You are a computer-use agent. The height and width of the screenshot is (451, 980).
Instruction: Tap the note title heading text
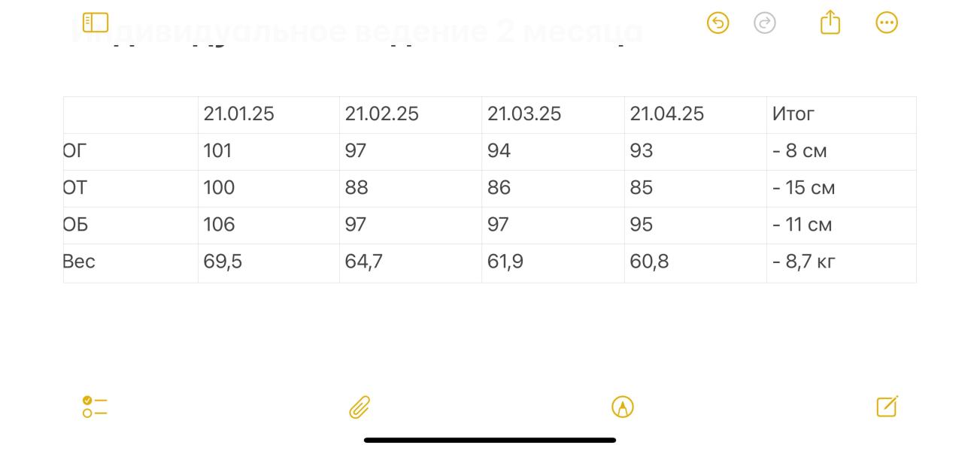(358, 32)
